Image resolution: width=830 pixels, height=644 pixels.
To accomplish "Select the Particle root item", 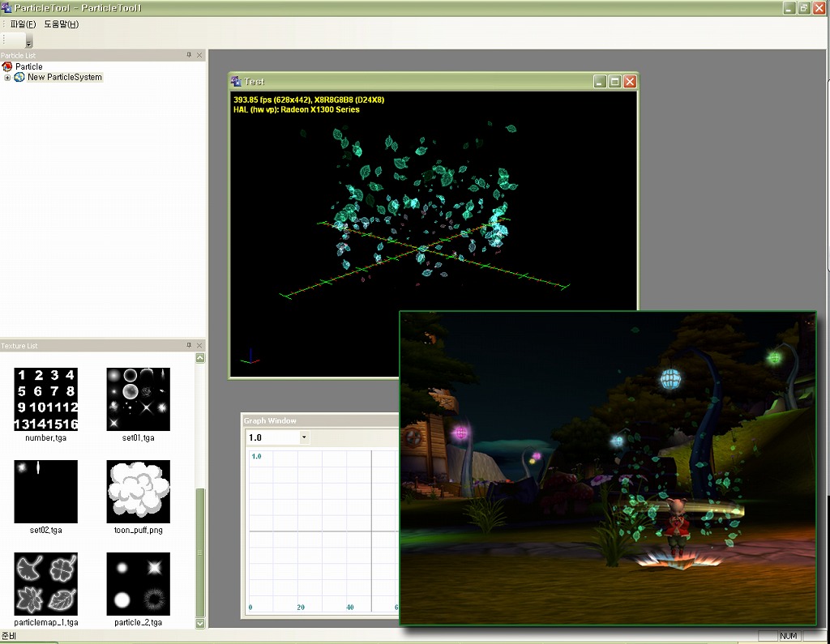I will coord(28,66).
